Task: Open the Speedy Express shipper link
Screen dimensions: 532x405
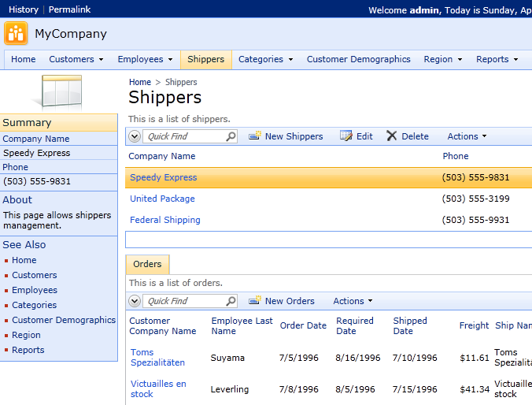Action: tap(163, 177)
